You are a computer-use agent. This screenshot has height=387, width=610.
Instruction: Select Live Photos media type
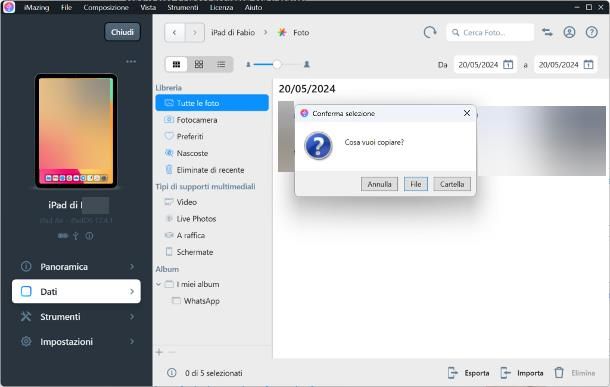click(x=212, y=219)
